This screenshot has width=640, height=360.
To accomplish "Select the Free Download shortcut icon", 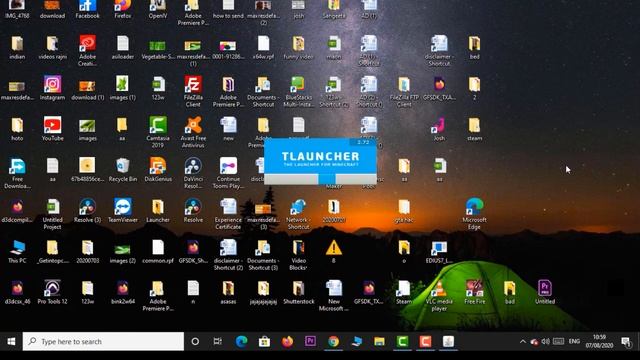I will tap(17, 173).
